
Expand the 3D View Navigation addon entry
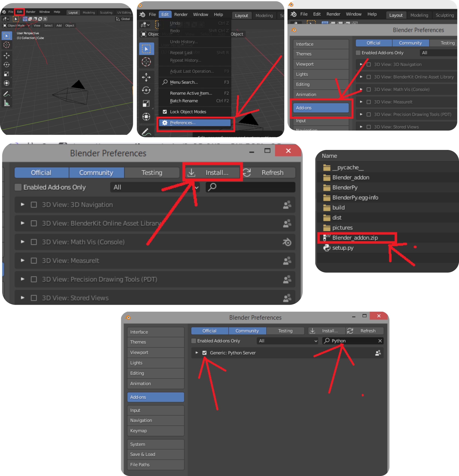(x=21, y=204)
